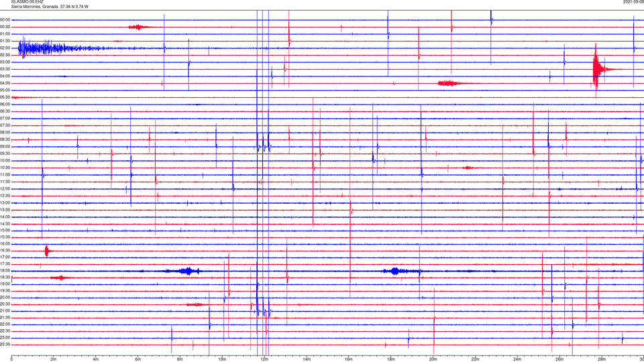Click the 20m tick label on the time axis
Image resolution: width=644 pixels, height=362 pixels.
tap(433, 359)
